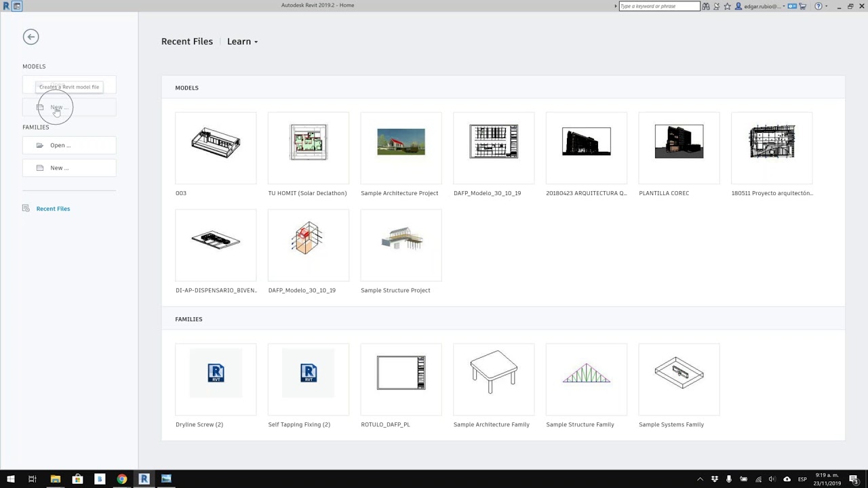Image resolution: width=868 pixels, height=488 pixels.
Task: Open the notification center icon
Action: tap(854, 480)
